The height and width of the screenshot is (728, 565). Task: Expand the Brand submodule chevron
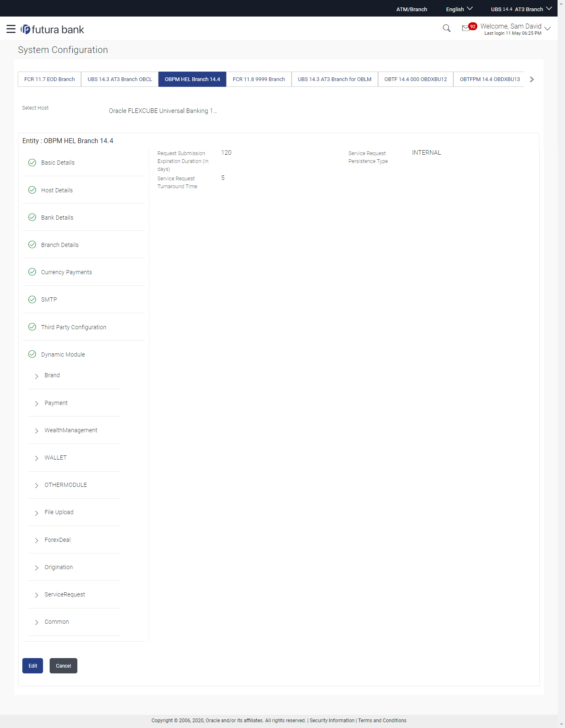[x=36, y=376]
